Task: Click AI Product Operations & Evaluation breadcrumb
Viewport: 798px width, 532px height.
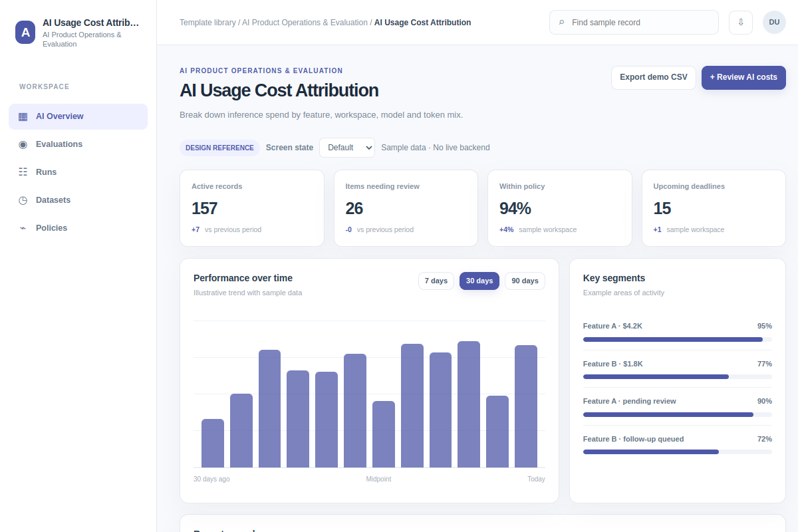Action: click(305, 23)
